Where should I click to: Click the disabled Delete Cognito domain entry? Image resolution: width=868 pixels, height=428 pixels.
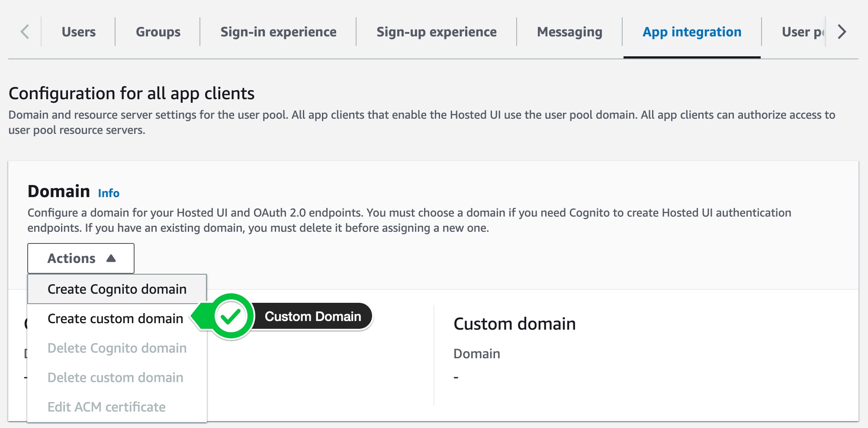[x=117, y=348]
